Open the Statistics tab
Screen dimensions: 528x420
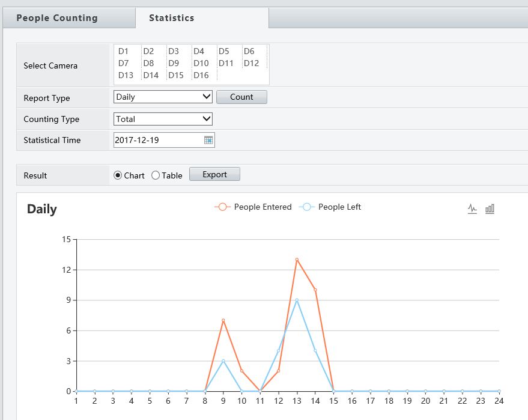click(x=172, y=18)
